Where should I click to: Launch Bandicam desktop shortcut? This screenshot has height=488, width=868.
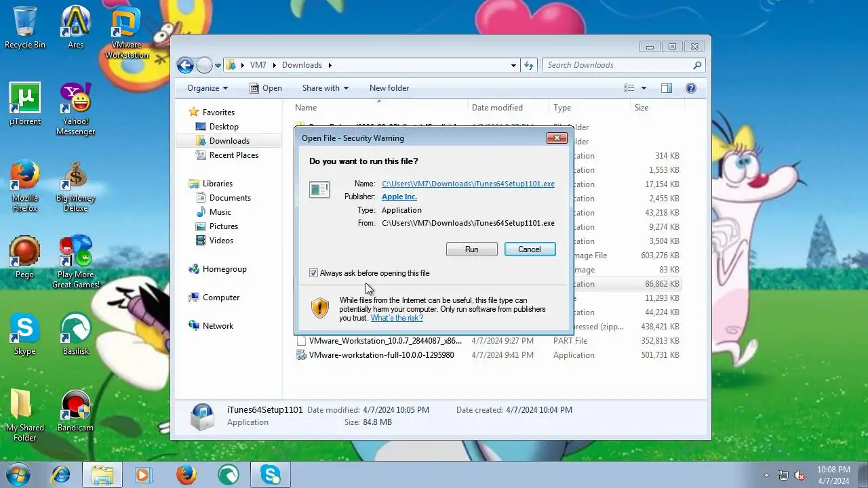[x=75, y=410]
